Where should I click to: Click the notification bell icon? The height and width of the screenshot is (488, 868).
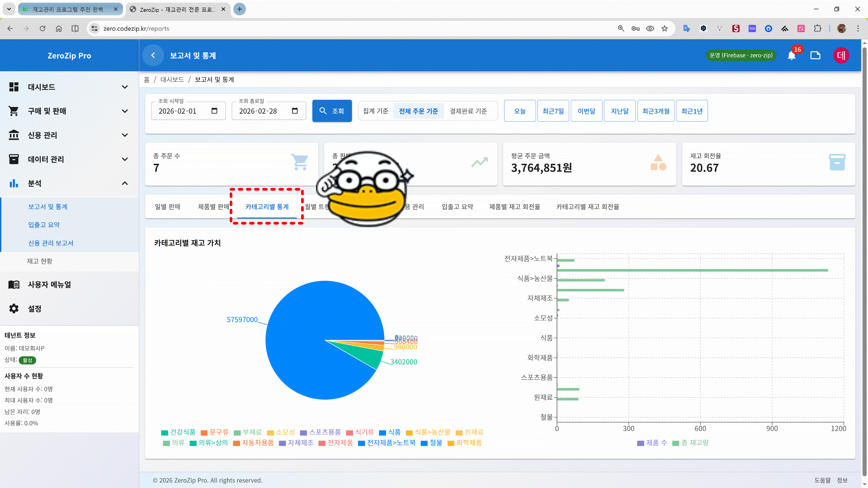tap(792, 56)
